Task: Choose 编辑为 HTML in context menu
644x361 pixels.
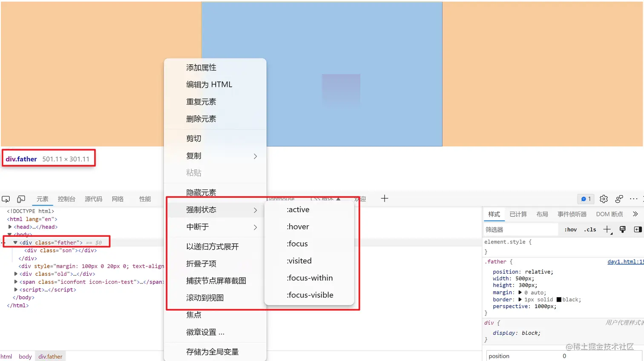Action: [x=215, y=85]
